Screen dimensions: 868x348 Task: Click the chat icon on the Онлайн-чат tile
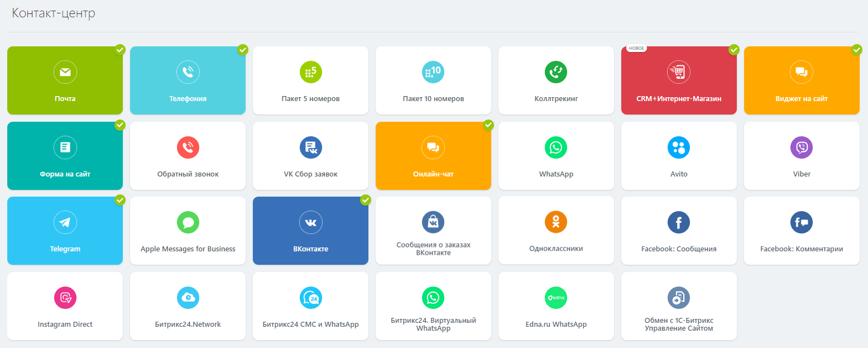click(x=433, y=147)
